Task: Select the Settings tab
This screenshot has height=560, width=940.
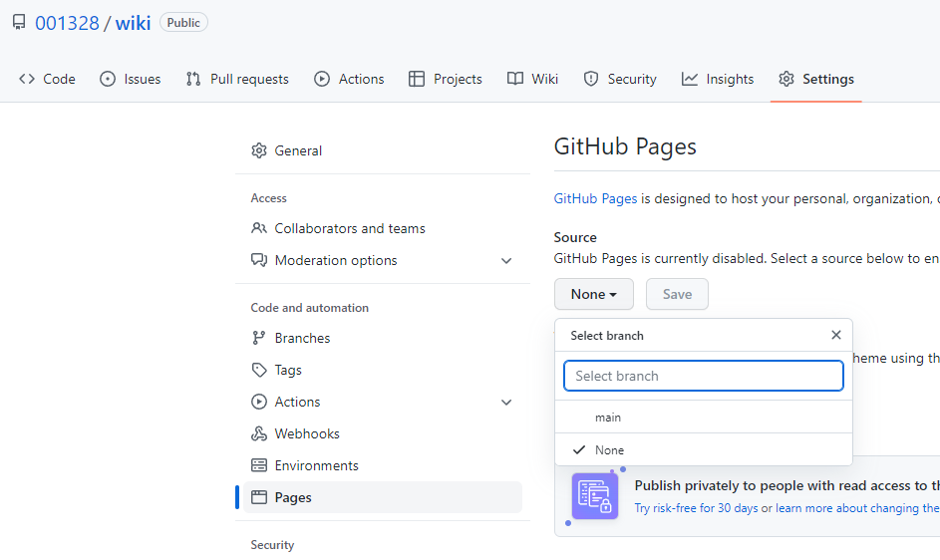Action: (816, 79)
